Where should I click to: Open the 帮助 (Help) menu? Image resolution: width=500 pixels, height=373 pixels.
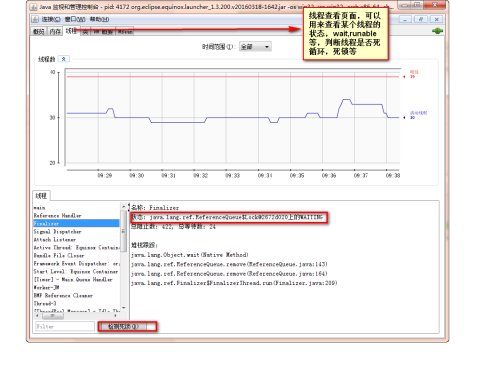coord(99,19)
